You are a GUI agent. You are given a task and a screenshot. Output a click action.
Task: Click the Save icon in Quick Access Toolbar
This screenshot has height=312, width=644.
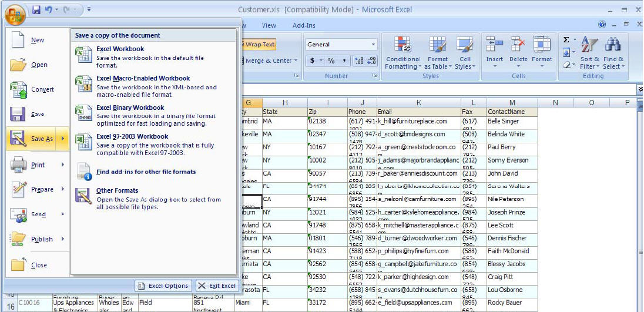(36, 9)
